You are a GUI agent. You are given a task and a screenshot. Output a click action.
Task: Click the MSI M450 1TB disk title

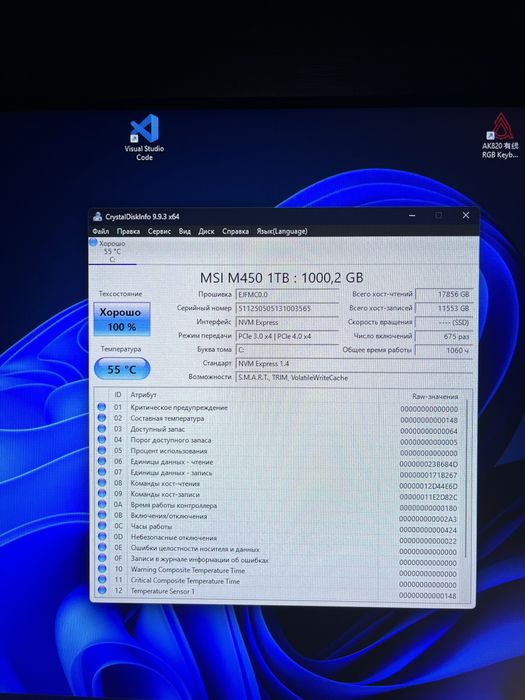click(281, 278)
